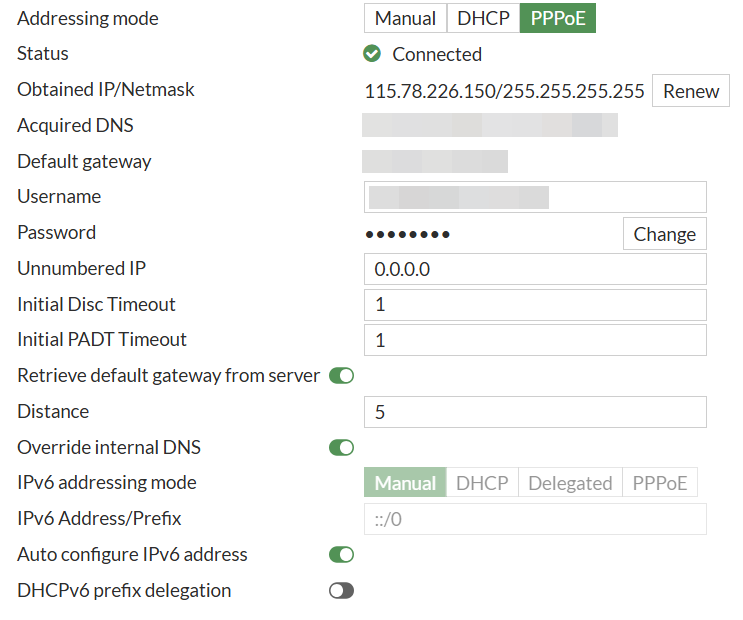The image size is (743, 620).
Task: Toggle Override internal DNS switch
Action: point(341,447)
